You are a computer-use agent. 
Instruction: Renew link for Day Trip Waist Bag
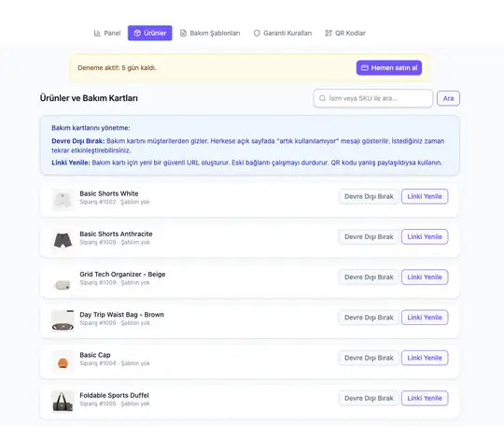pos(425,318)
